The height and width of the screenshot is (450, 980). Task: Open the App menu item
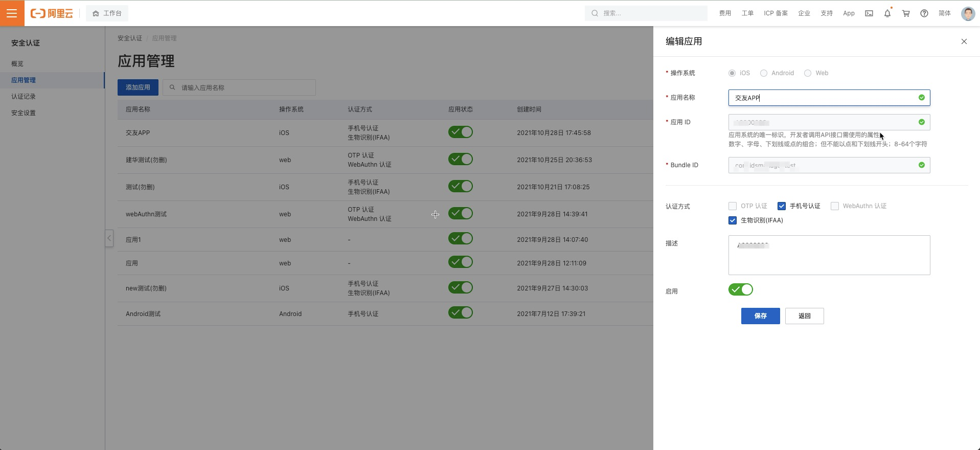point(849,13)
